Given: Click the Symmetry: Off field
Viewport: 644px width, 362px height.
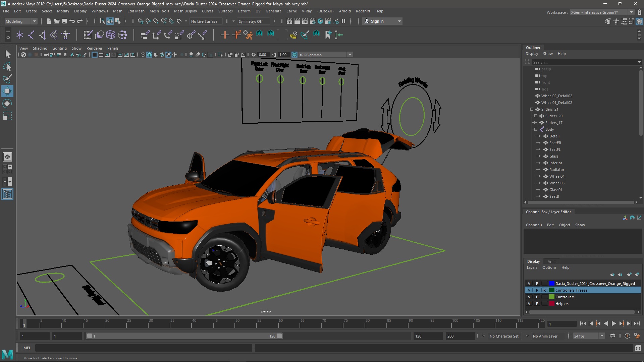Looking at the screenshot, I should coord(253,21).
